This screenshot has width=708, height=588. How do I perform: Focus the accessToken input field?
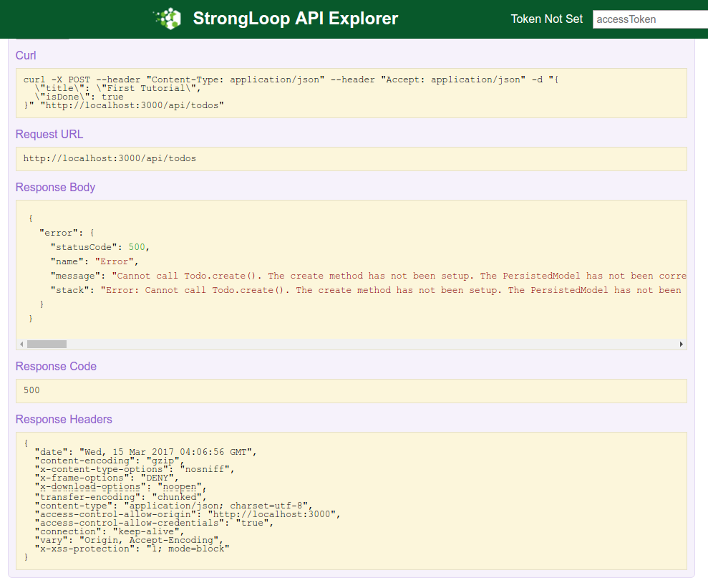coord(649,19)
